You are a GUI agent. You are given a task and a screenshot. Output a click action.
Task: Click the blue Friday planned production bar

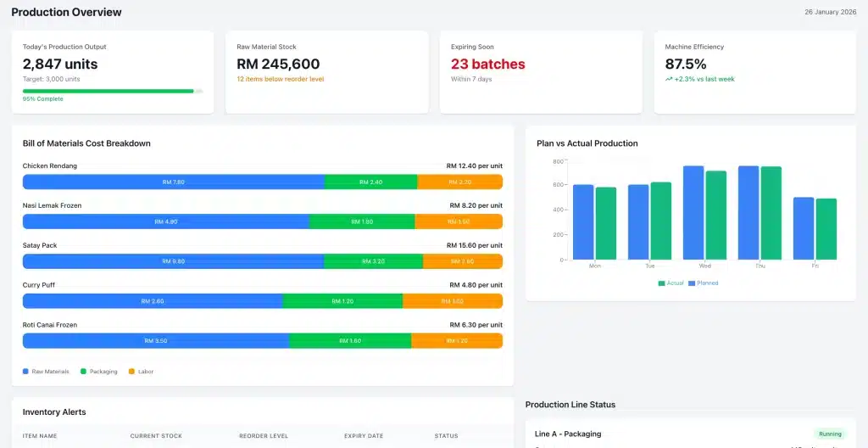point(804,228)
